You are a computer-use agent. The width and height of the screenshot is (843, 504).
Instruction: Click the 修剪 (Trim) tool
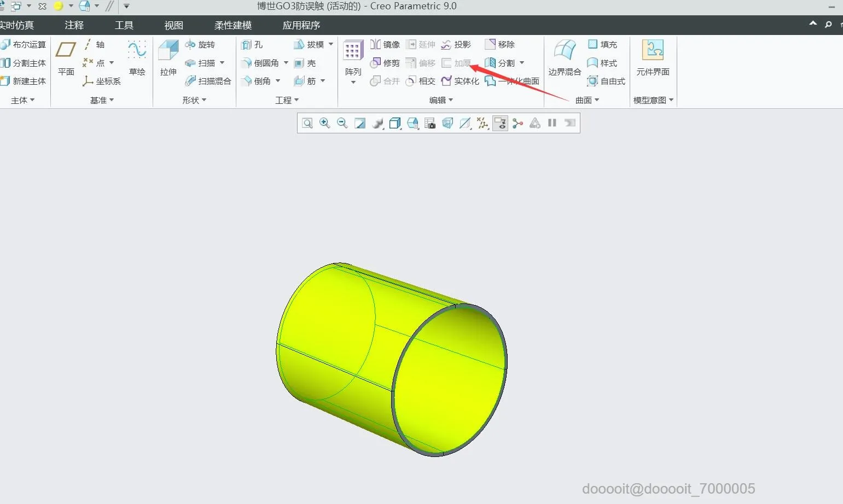click(385, 63)
